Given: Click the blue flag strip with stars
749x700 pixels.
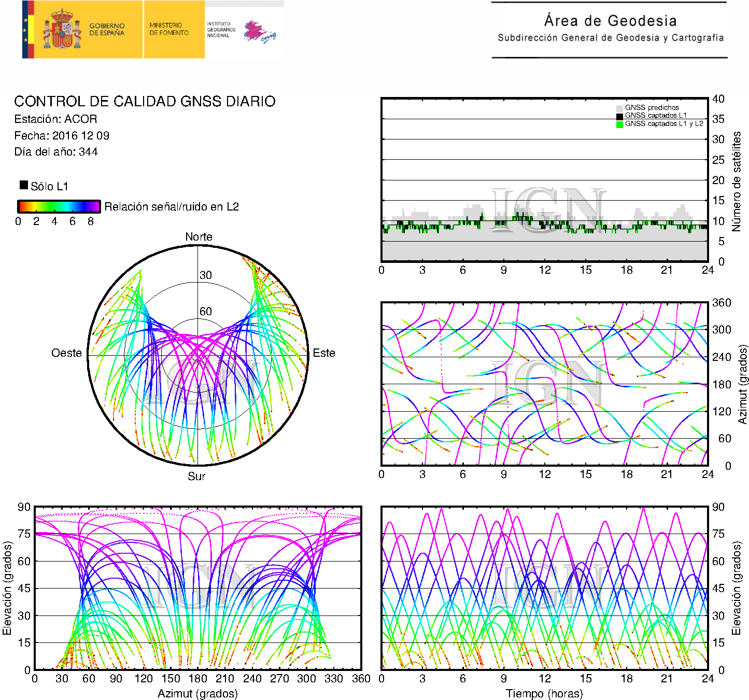Looking at the screenshot, I should click(x=25, y=30).
